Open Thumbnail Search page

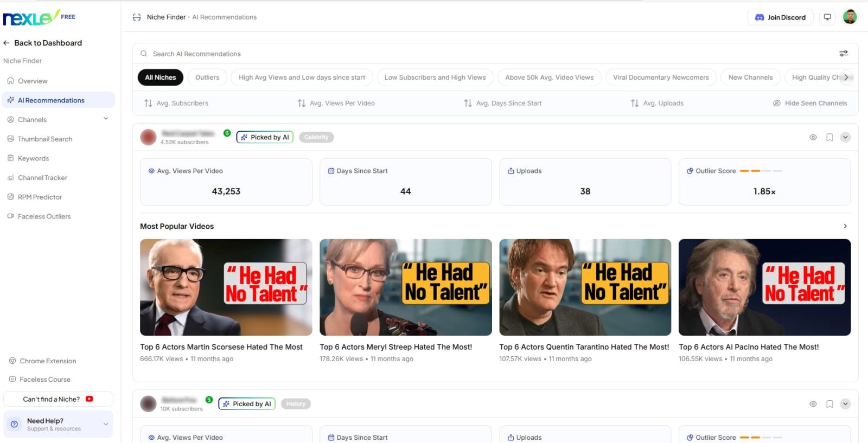58,139
